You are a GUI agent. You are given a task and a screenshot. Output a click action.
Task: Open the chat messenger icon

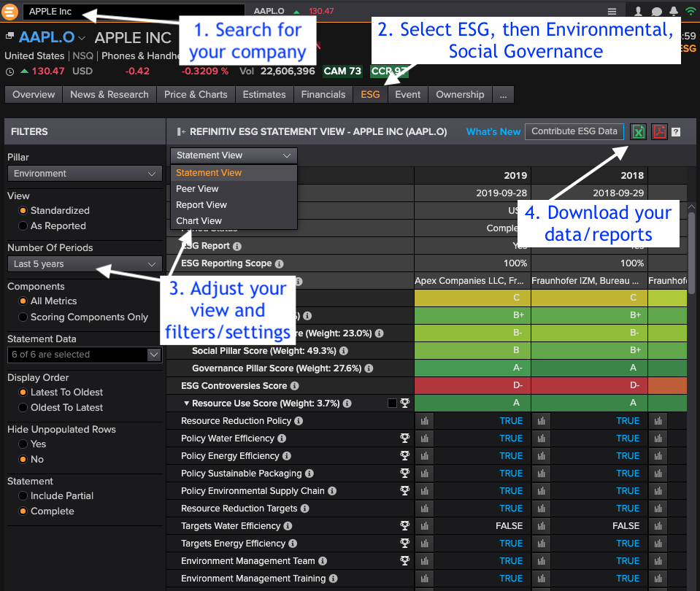click(x=656, y=12)
